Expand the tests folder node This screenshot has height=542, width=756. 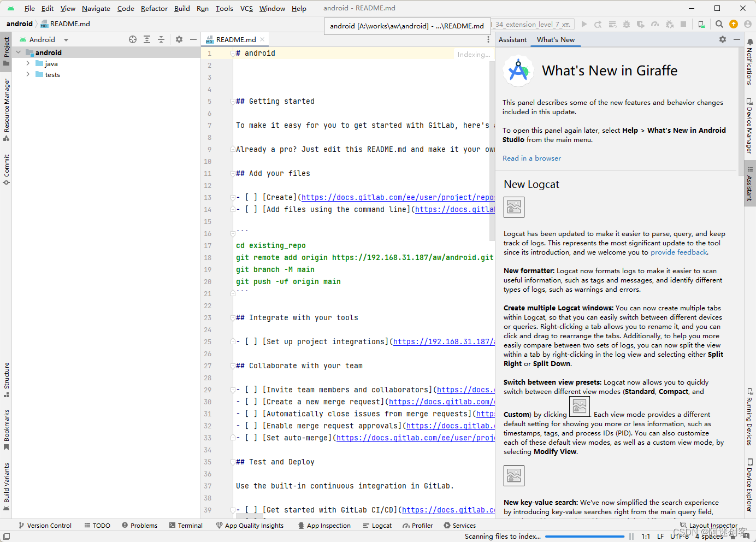[28, 74]
